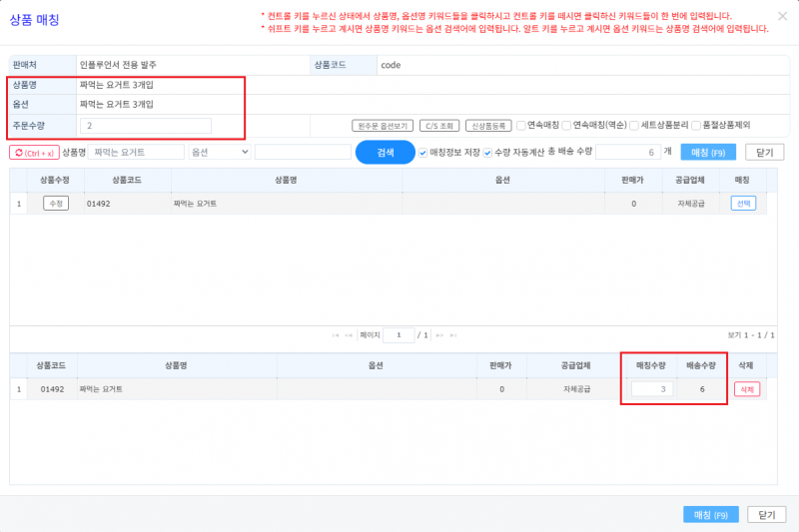Screen dimensions: 799x532
Task: Click 배송수량 value 6 in matched row
Action: point(702,389)
